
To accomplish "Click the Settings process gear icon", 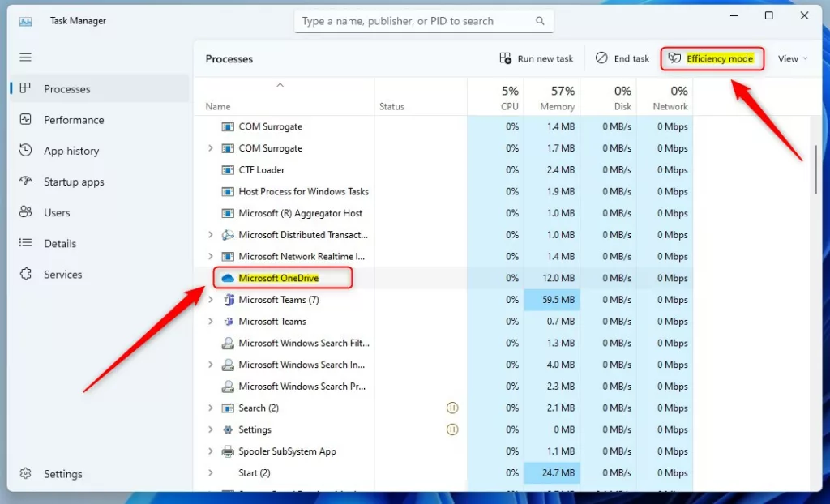I will pos(228,429).
